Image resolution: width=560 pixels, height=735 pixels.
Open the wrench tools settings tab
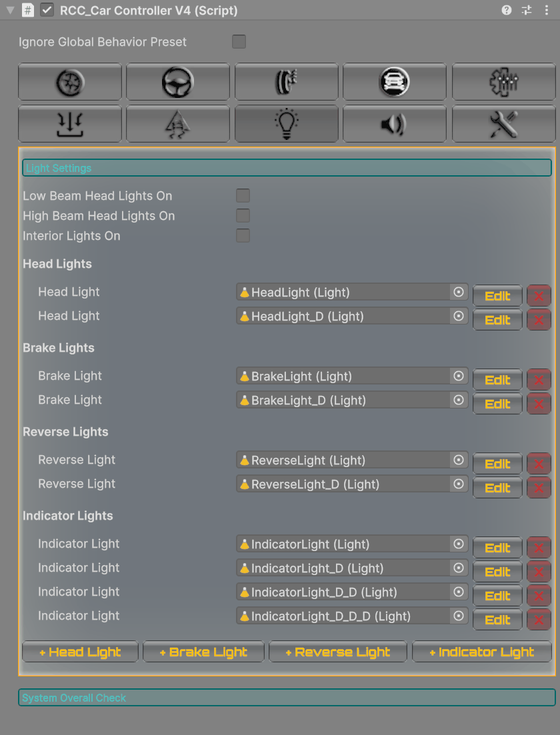[503, 124]
